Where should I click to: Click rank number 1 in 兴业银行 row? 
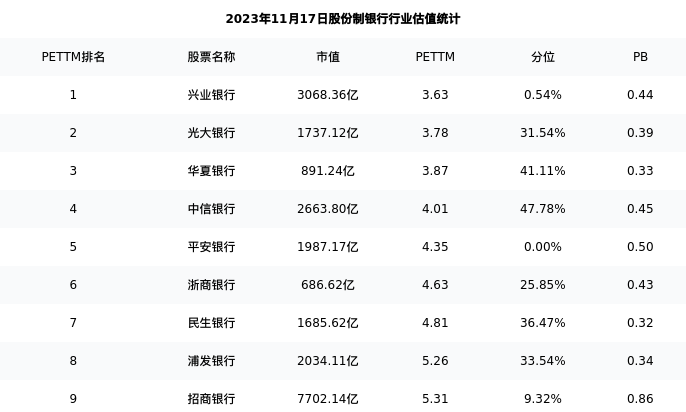pos(73,95)
